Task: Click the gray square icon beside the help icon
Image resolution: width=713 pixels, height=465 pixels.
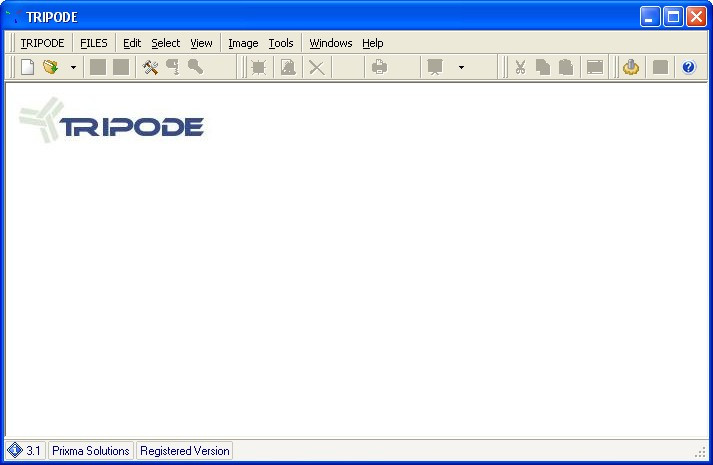Action: [x=660, y=67]
